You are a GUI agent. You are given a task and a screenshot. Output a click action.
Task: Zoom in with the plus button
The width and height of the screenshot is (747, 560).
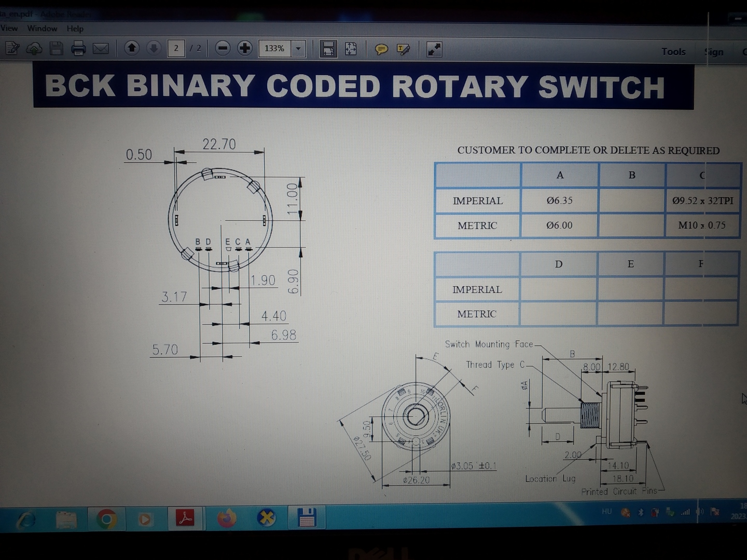(245, 48)
